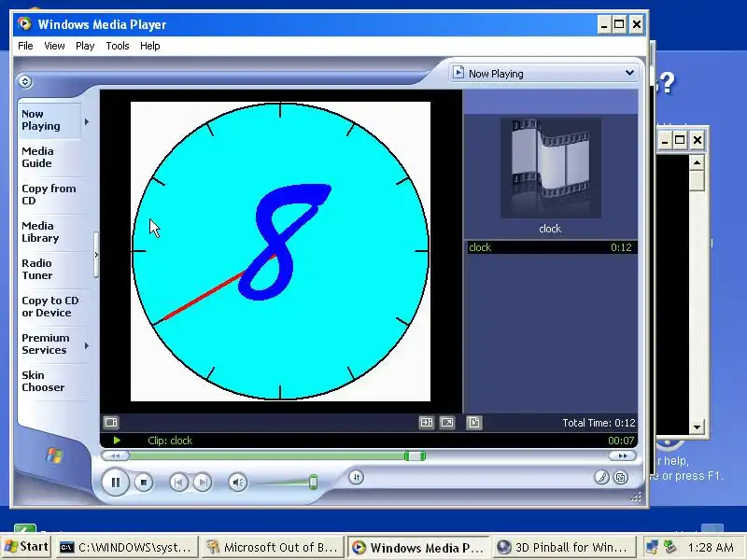Click the playing clock video area
This screenshot has width=747, height=560.
(x=281, y=251)
